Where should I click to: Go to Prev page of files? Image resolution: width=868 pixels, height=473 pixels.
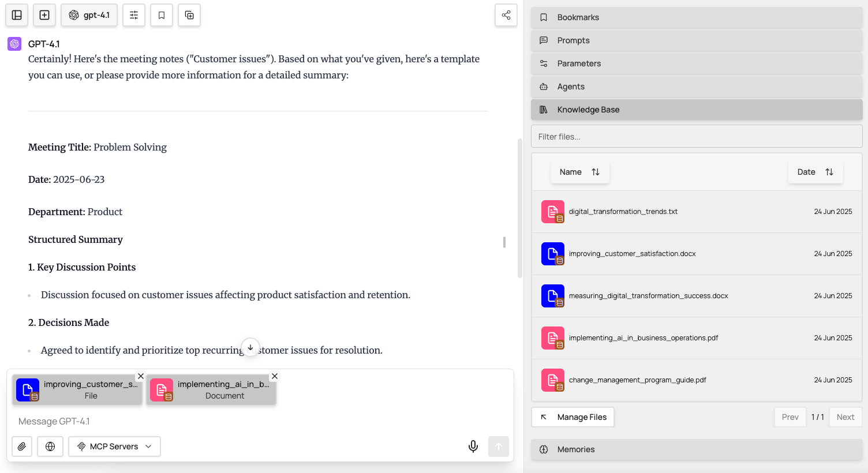click(x=790, y=417)
